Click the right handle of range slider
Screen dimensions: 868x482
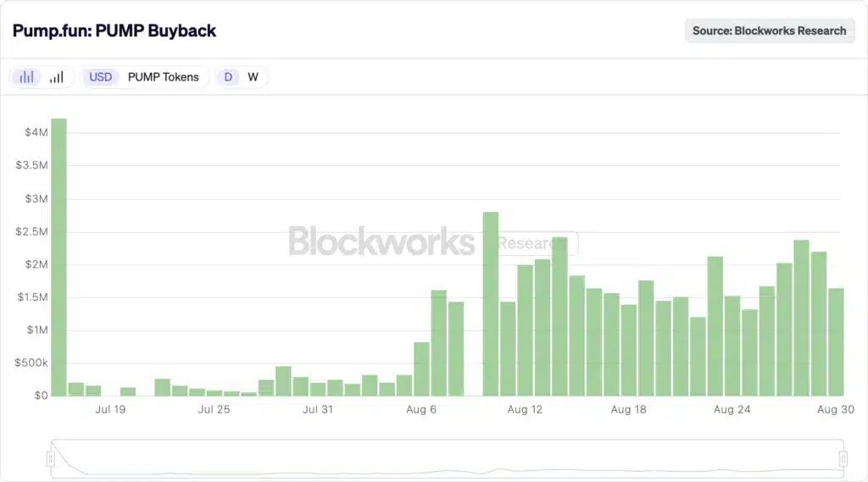(843, 459)
